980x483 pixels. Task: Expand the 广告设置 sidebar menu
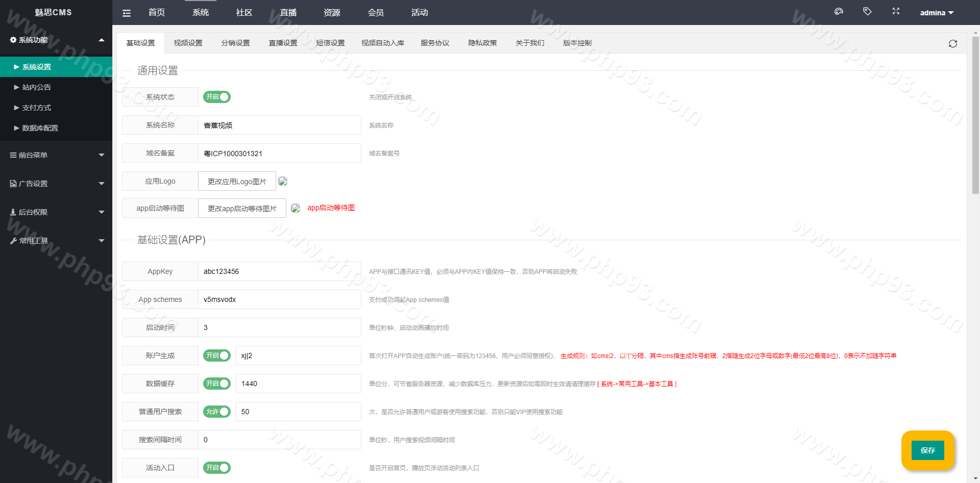(56, 184)
